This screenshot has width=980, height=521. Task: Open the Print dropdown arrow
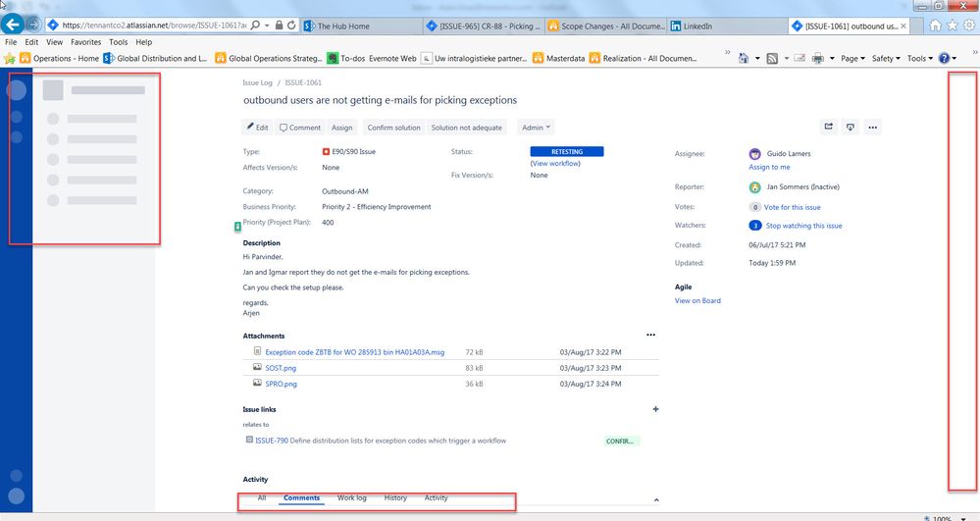coord(832,58)
